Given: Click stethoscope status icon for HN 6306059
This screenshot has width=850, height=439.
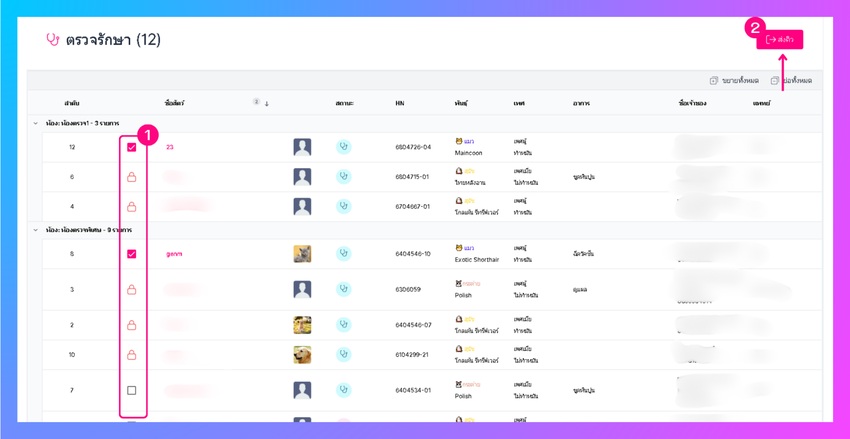Looking at the screenshot, I should pyautogui.click(x=343, y=289).
